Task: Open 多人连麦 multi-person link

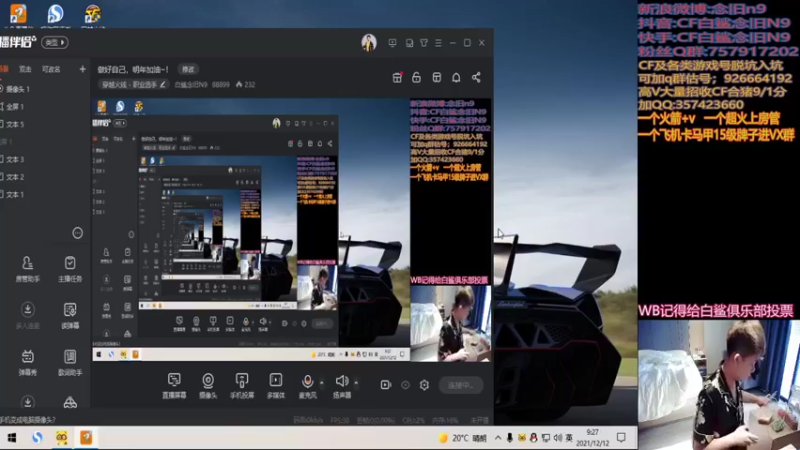Action: [28, 315]
